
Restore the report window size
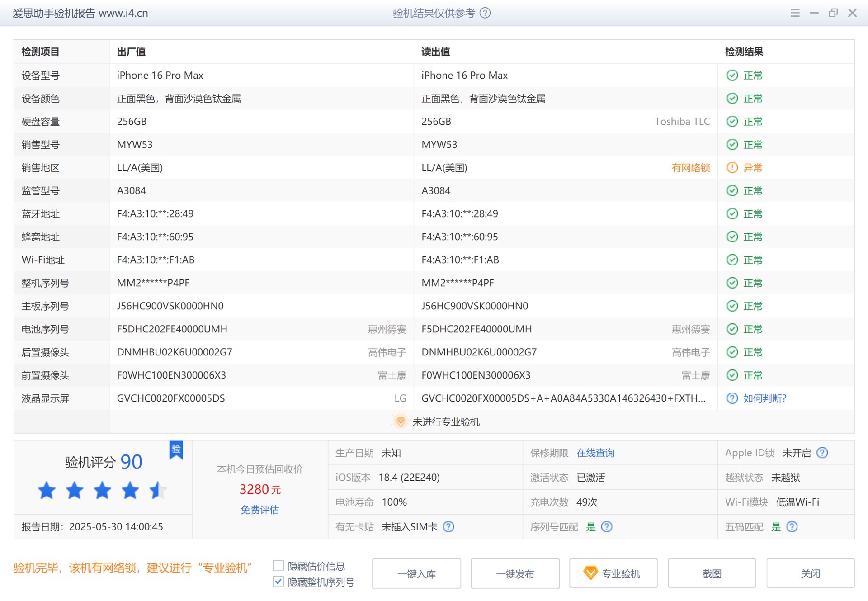point(833,13)
